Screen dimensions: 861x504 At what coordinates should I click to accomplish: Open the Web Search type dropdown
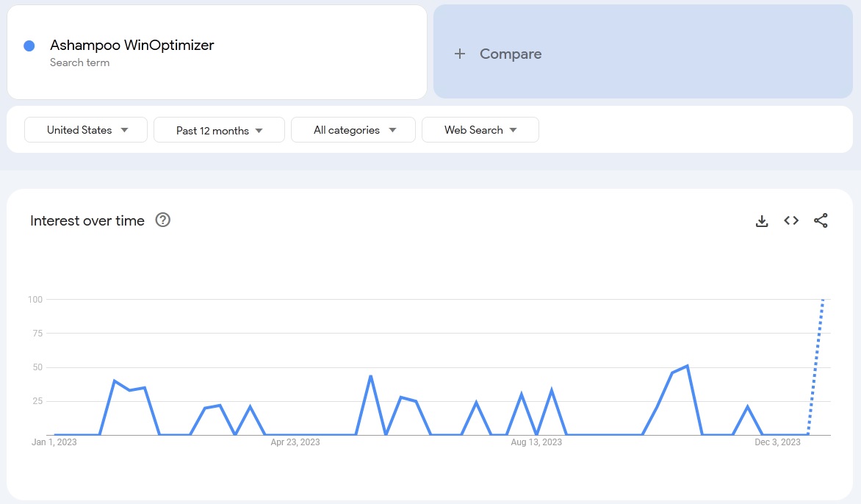(x=480, y=130)
